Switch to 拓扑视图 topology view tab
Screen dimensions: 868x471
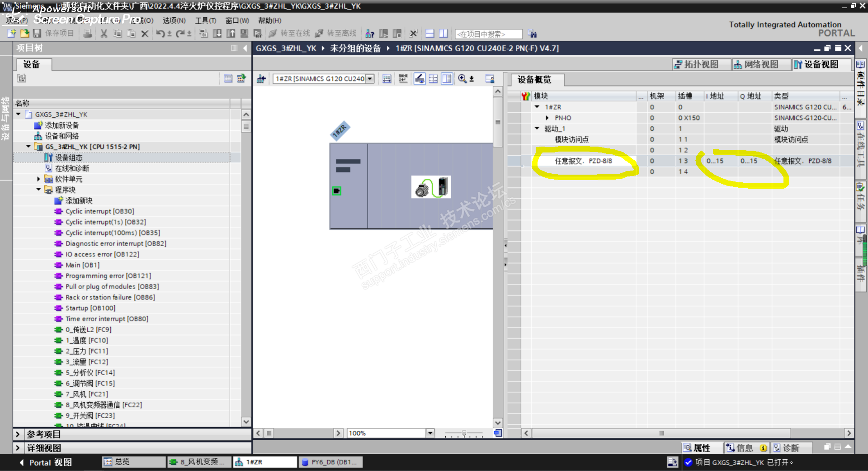pyautogui.click(x=701, y=65)
